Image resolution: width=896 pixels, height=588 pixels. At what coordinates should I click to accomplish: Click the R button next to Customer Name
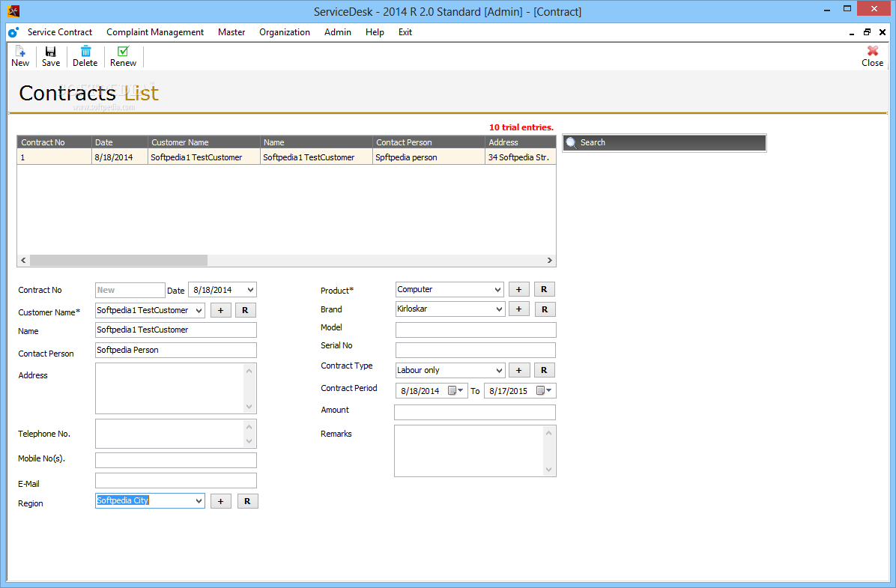point(245,310)
